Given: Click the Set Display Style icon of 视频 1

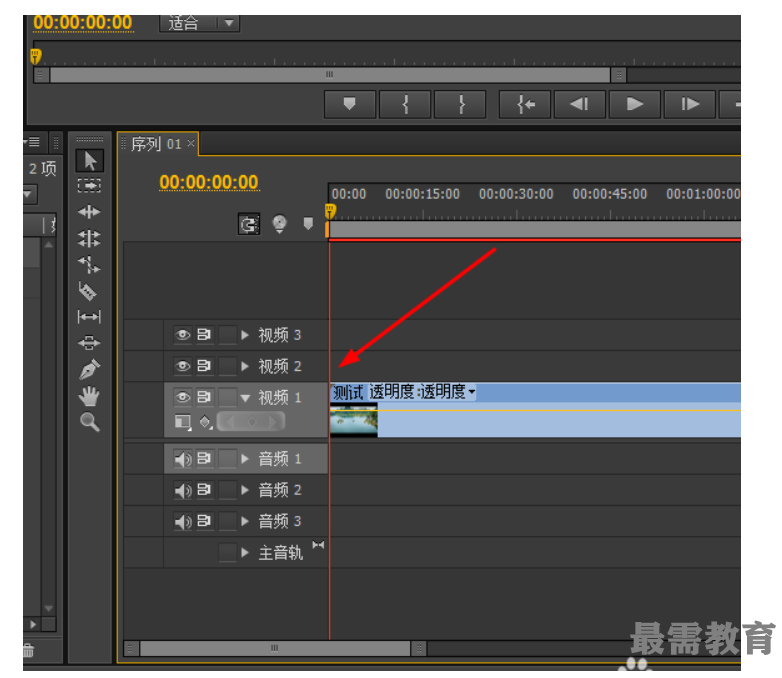Looking at the screenshot, I should 183,422.
